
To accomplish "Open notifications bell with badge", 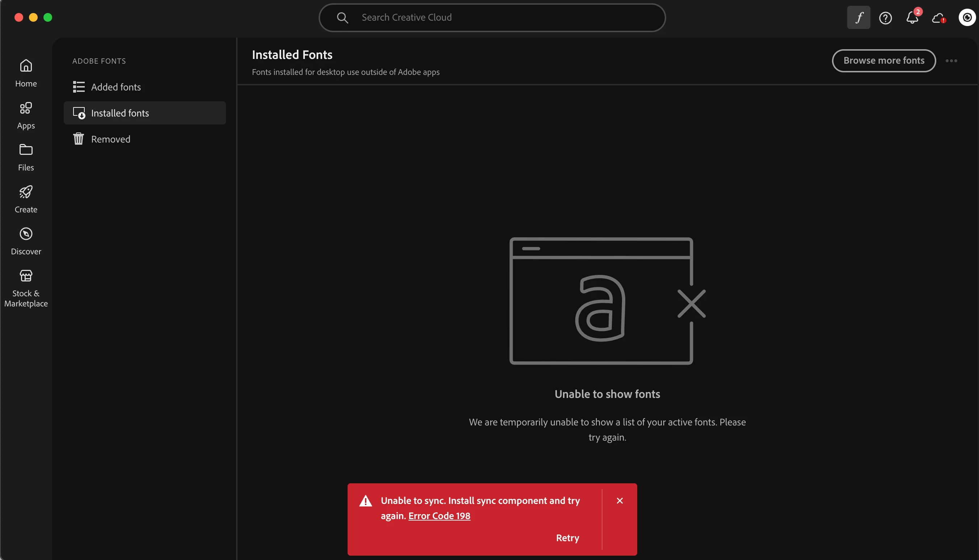I will [912, 18].
